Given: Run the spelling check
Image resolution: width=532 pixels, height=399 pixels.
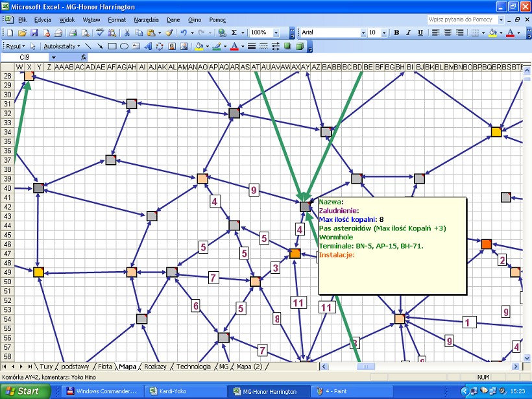Looking at the screenshot, I should pos(100,32).
